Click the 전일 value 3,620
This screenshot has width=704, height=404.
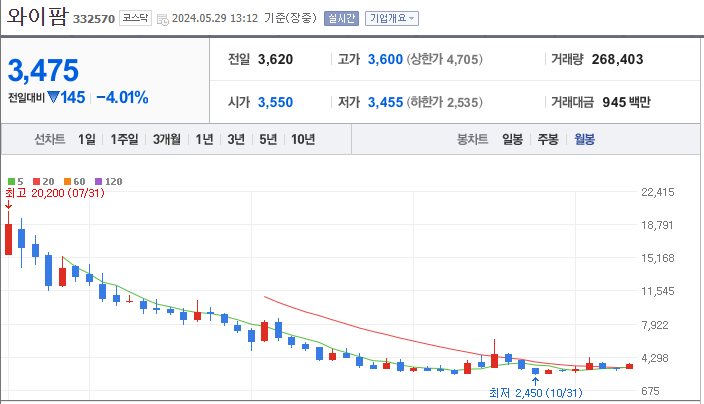click(x=275, y=59)
